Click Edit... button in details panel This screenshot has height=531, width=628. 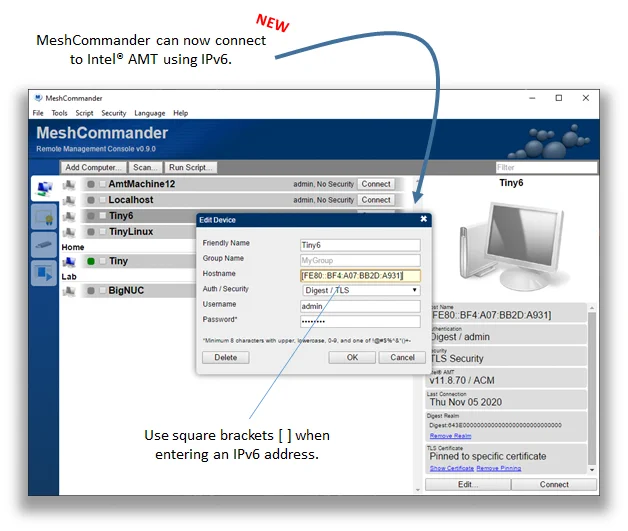click(468, 485)
